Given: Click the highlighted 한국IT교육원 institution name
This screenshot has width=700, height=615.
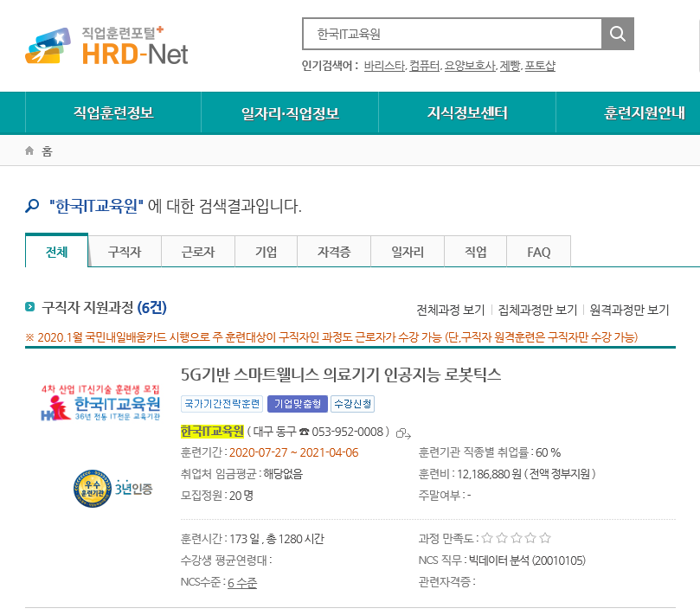Looking at the screenshot, I should [x=212, y=432].
